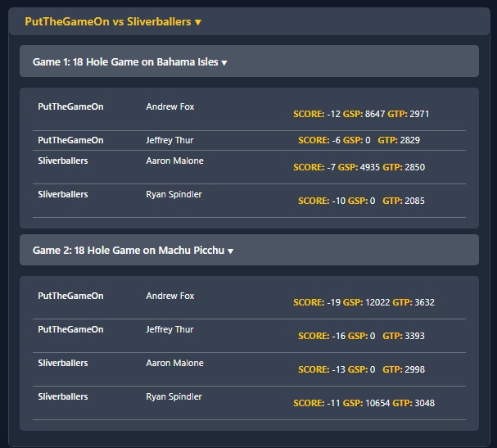The height and width of the screenshot is (448, 497).
Task: Click the triangle icon after Bahama Isles
Action: point(224,63)
